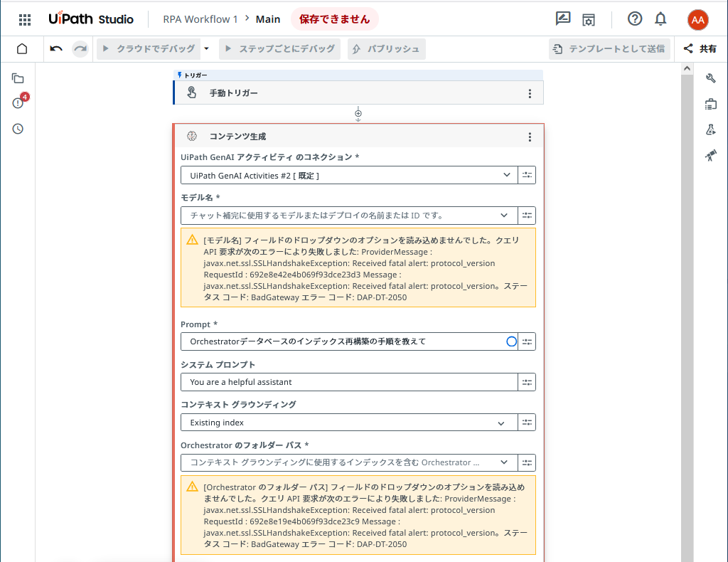Image resolution: width=728 pixels, height=562 pixels.
Task: Select RPA Workflow 1 breadcrumb
Action: tap(200, 19)
